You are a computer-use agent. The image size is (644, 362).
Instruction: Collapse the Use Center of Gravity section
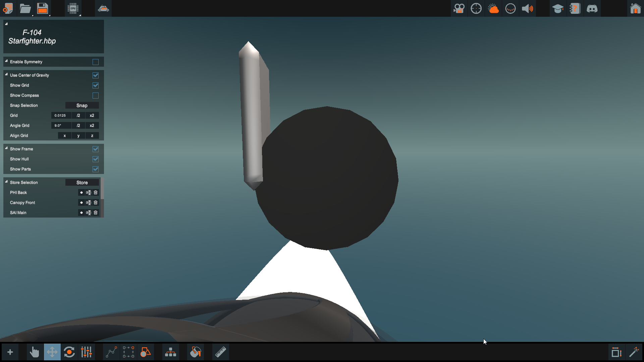point(6,74)
